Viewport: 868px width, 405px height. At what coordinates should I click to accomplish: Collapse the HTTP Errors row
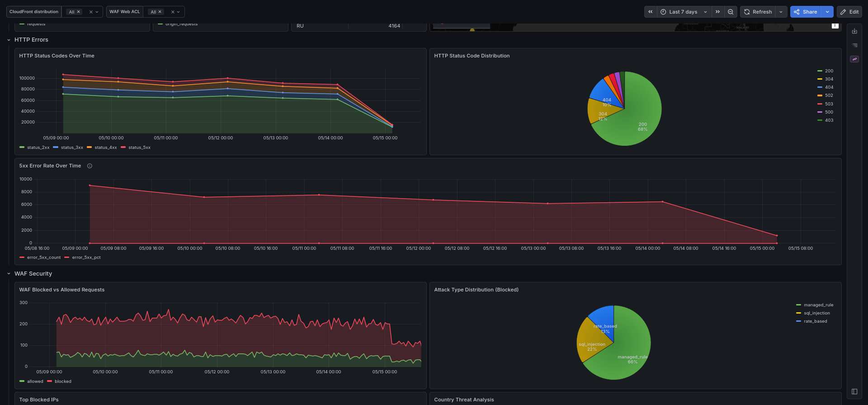coord(9,40)
